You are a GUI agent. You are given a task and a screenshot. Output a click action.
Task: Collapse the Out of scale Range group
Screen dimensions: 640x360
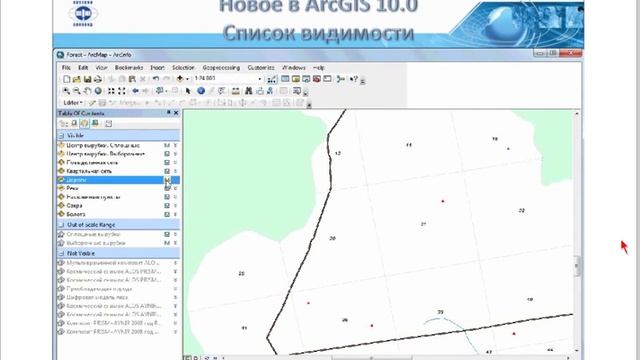pos(62,225)
